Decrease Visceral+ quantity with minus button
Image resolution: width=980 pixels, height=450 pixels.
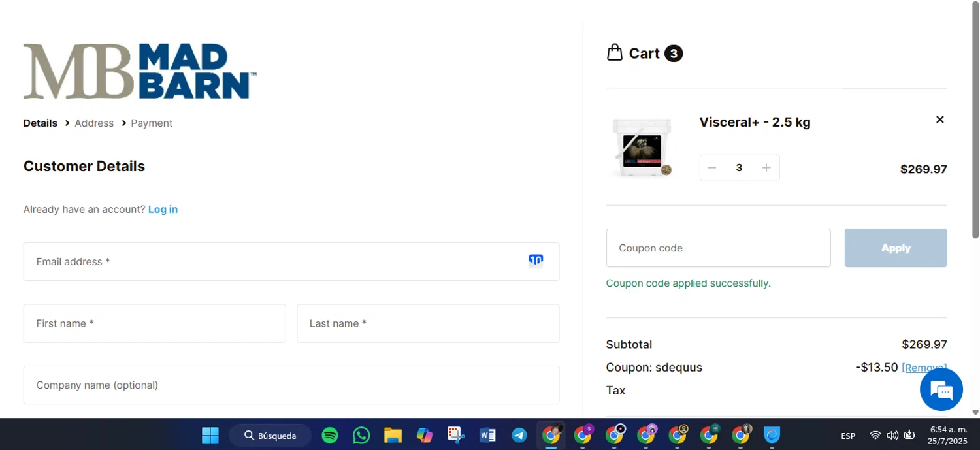(x=712, y=168)
